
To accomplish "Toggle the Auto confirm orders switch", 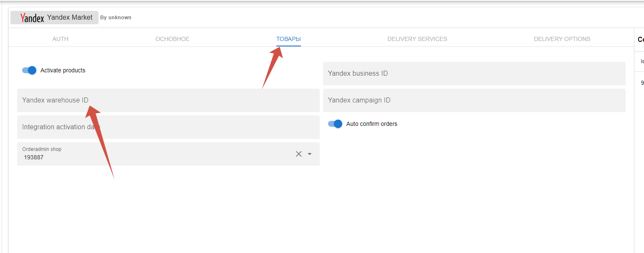I will [x=335, y=124].
